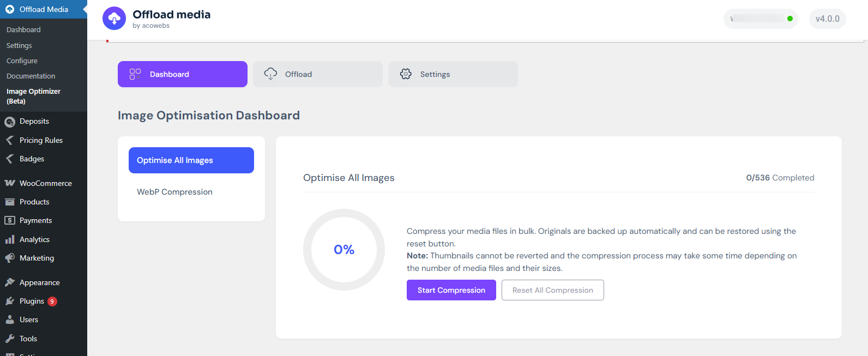Click the Offload media header title

coord(172,14)
